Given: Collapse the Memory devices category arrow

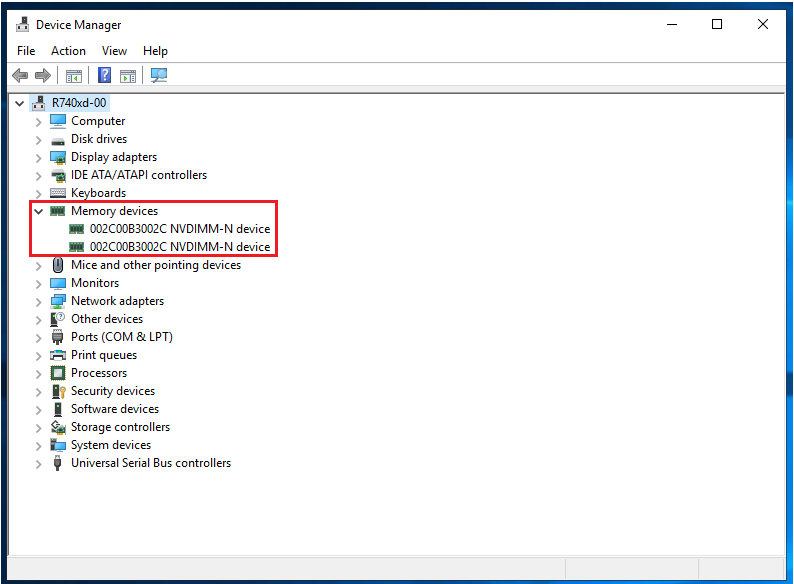Looking at the screenshot, I should click(38, 211).
